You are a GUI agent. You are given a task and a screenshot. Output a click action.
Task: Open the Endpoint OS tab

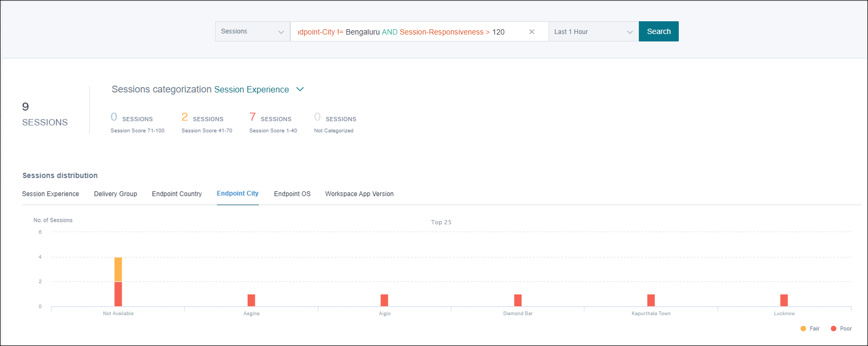pos(292,194)
